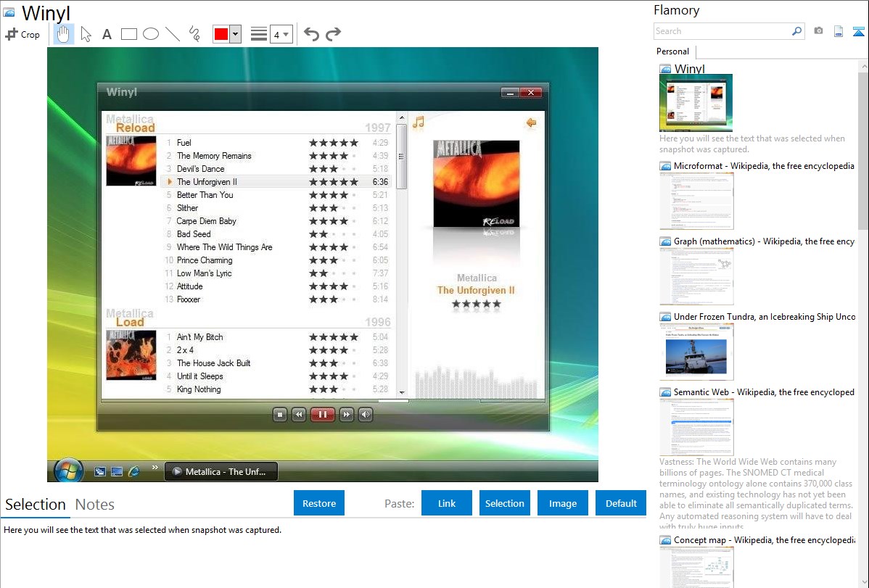Click the stop button in Winyl
This screenshot has height=588, width=869.
pos(280,415)
